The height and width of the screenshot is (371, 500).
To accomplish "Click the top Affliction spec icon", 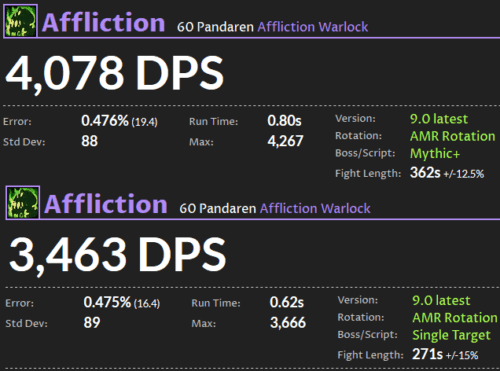I will tap(20, 21).
